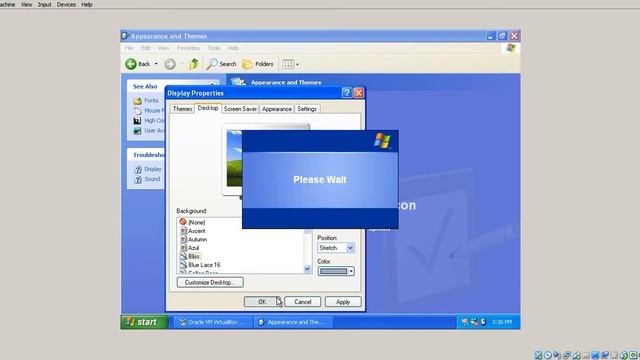Select the Desktop tab
The image size is (640, 360).
pyautogui.click(x=208, y=108)
